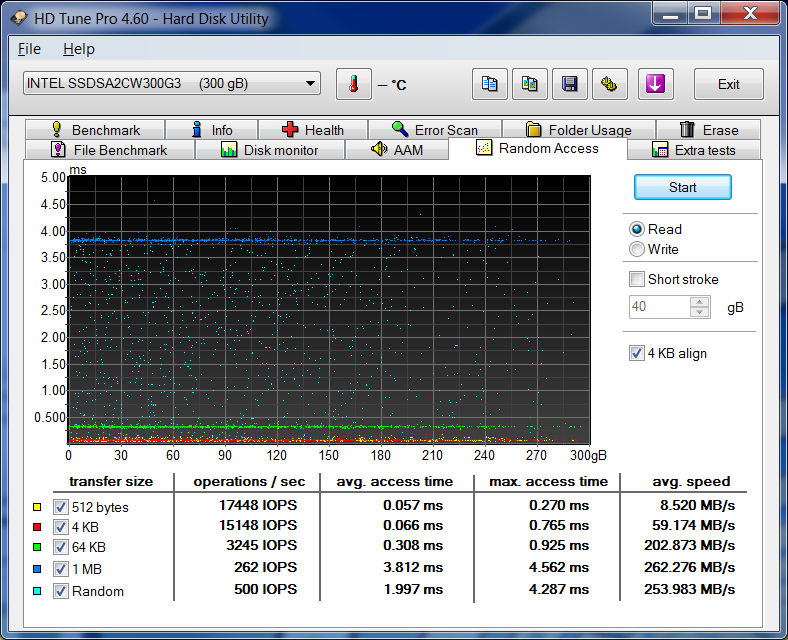Enable the Short stroke checkbox

637,279
